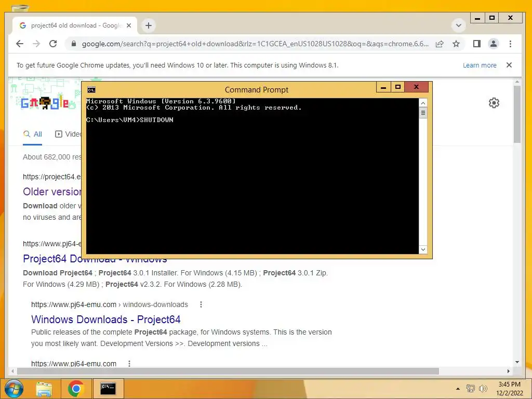This screenshot has width=532, height=399.
Task: Click Command Prompt scrollbar up arrow
Action: [423, 103]
